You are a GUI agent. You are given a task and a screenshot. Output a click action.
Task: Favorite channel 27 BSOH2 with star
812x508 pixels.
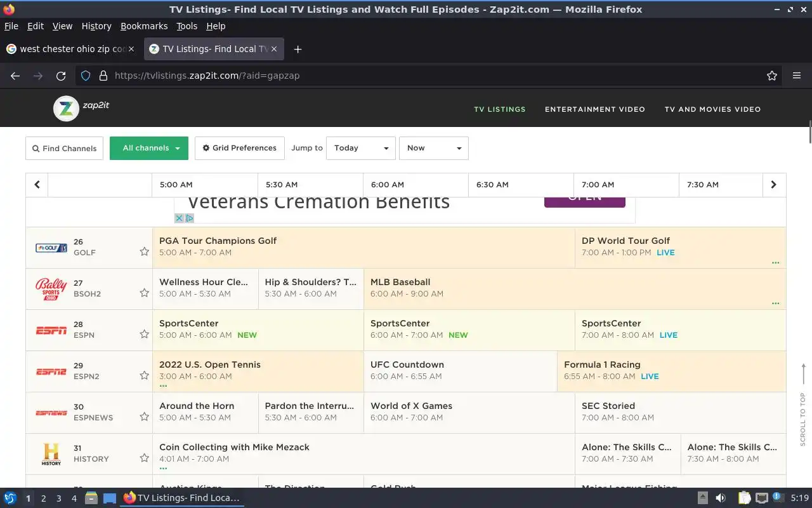click(x=144, y=293)
